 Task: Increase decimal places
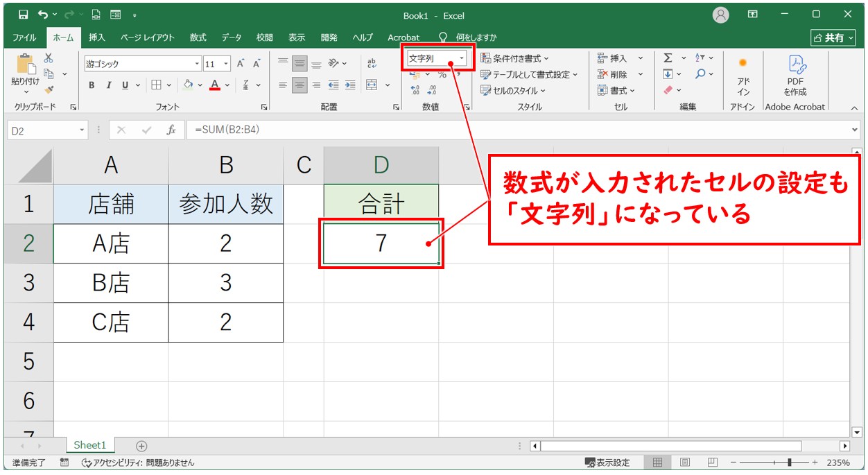click(415, 90)
